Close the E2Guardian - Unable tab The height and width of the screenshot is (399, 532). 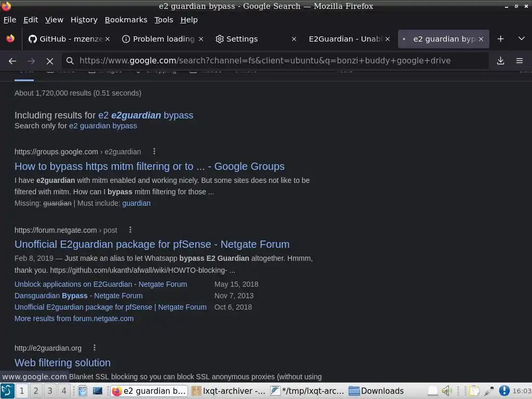(388, 39)
